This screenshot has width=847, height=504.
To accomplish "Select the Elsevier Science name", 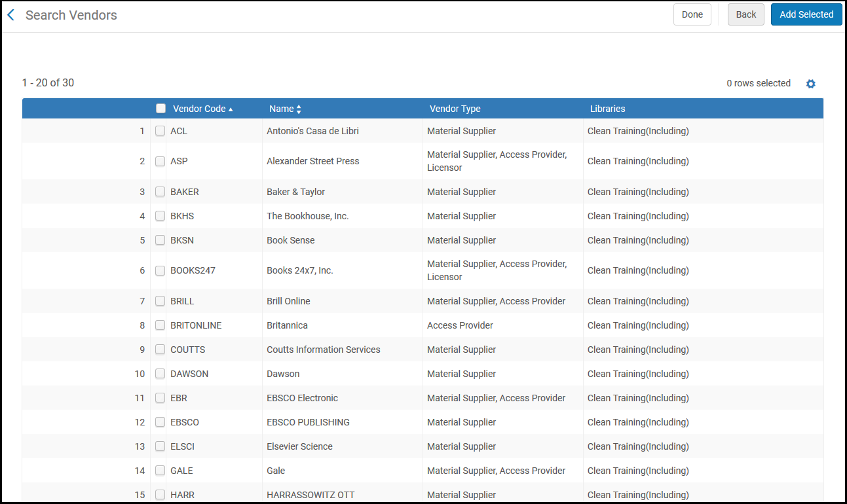I will coord(299,446).
